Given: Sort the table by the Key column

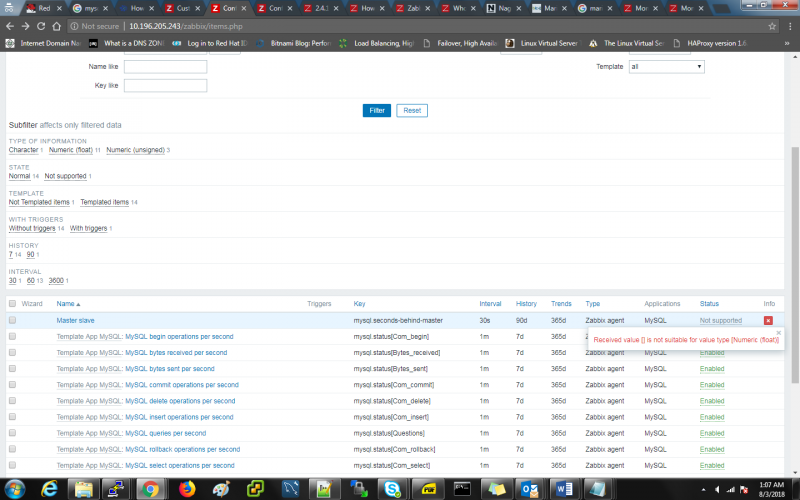Looking at the screenshot, I should click(359, 304).
